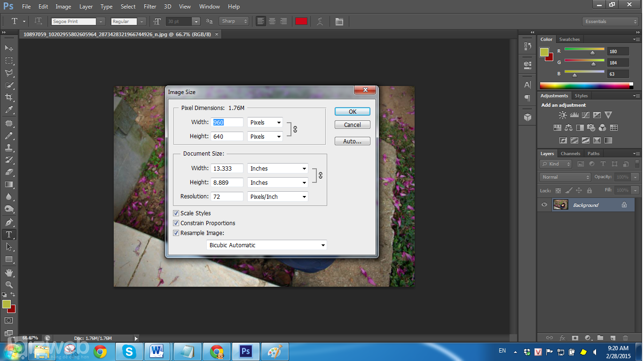Select the Zoom tool
Viewport: 644px width, 361px height.
[8, 284]
